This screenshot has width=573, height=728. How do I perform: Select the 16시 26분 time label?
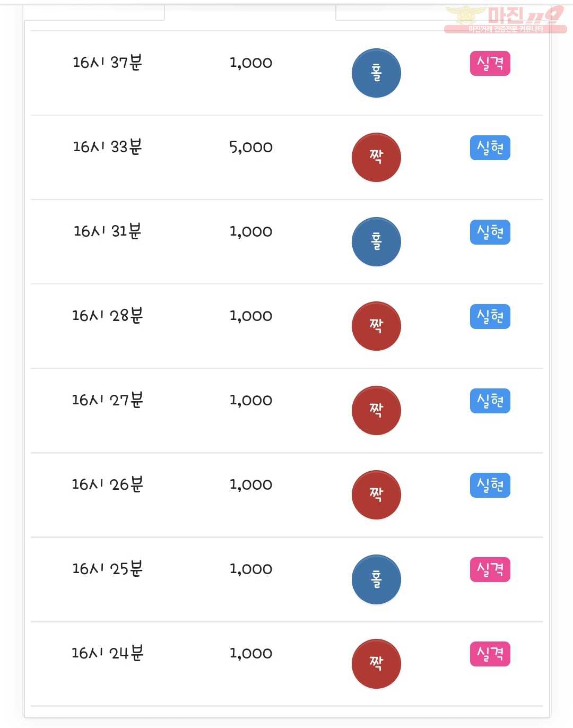tap(108, 484)
